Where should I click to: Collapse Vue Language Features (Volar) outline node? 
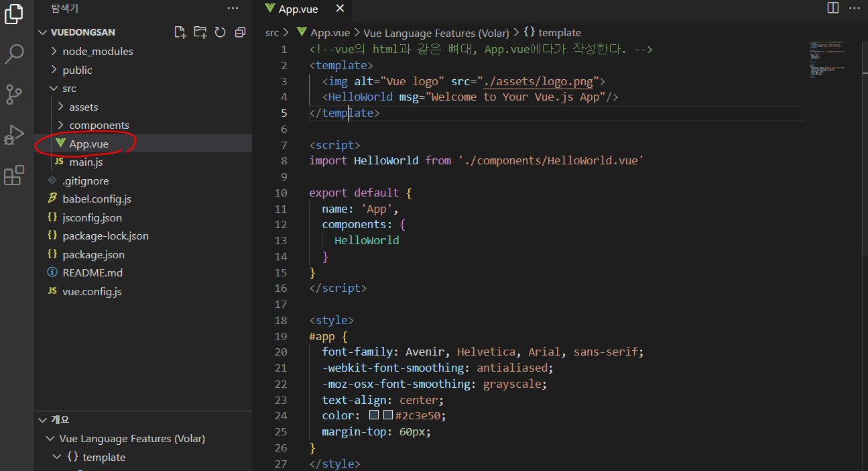[143, 438]
